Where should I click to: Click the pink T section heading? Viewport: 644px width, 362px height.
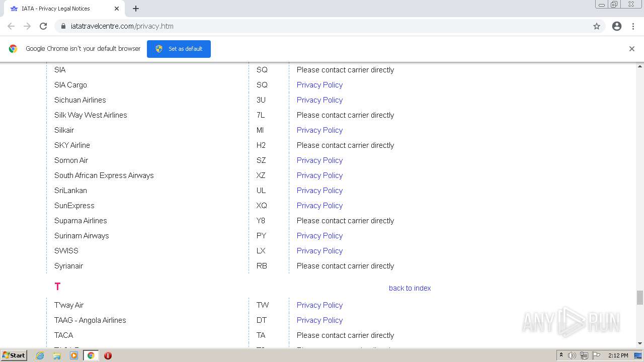point(57,287)
